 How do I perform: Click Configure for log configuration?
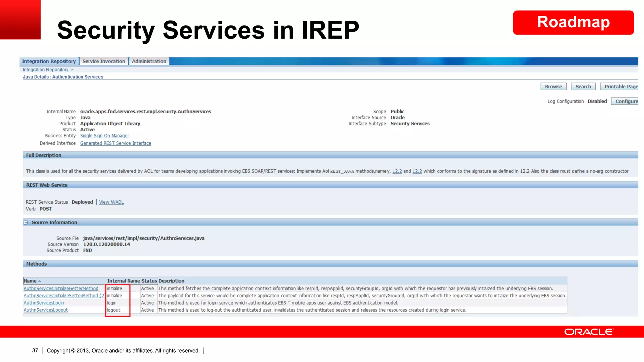pyautogui.click(x=625, y=101)
